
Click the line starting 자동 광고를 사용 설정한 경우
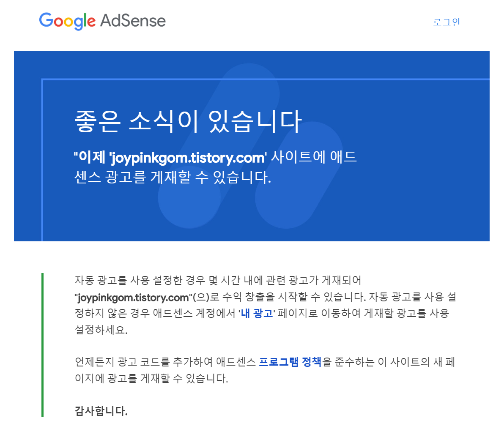pos(218,281)
